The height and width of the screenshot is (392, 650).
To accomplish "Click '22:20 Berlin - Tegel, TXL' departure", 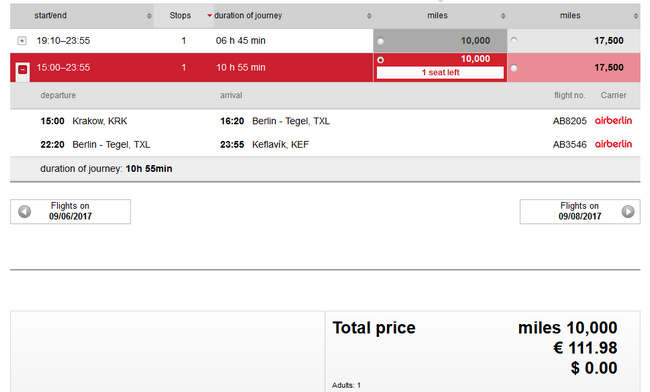I will click(x=95, y=145).
